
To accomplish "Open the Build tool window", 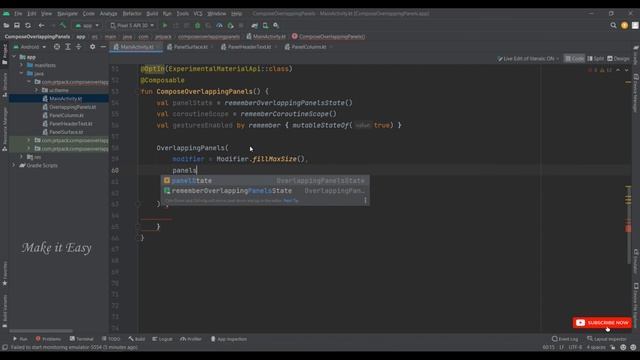I will (137, 339).
